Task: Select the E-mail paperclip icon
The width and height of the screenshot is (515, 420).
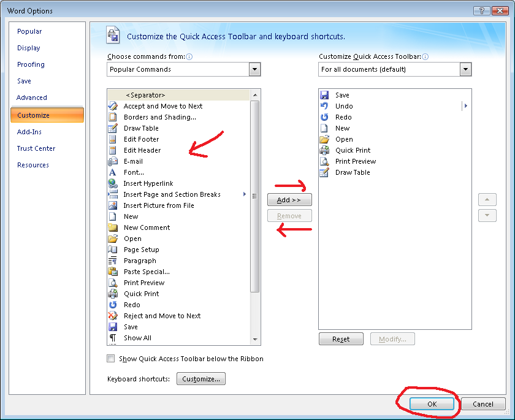Action: tap(113, 161)
